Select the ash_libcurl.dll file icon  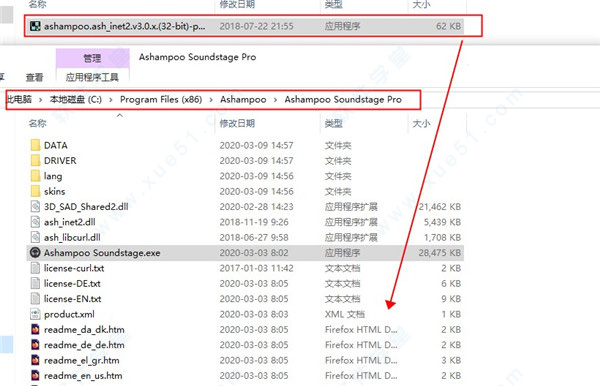(35, 237)
